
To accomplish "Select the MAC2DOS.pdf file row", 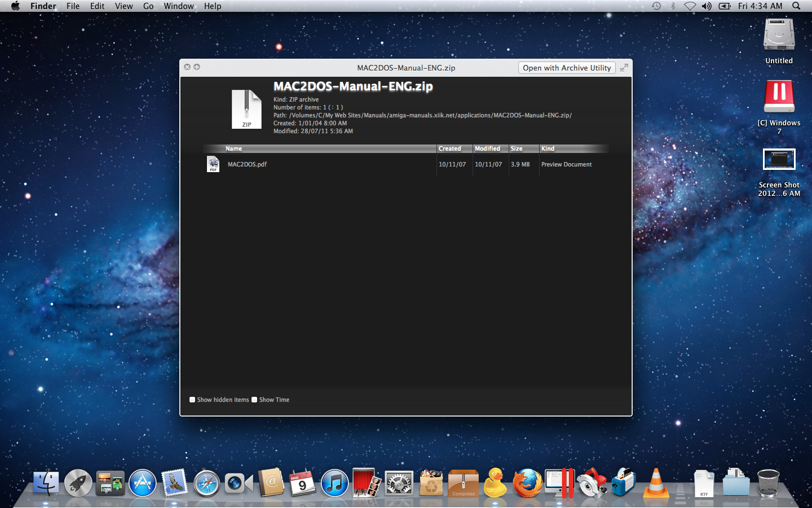I will tap(406, 164).
